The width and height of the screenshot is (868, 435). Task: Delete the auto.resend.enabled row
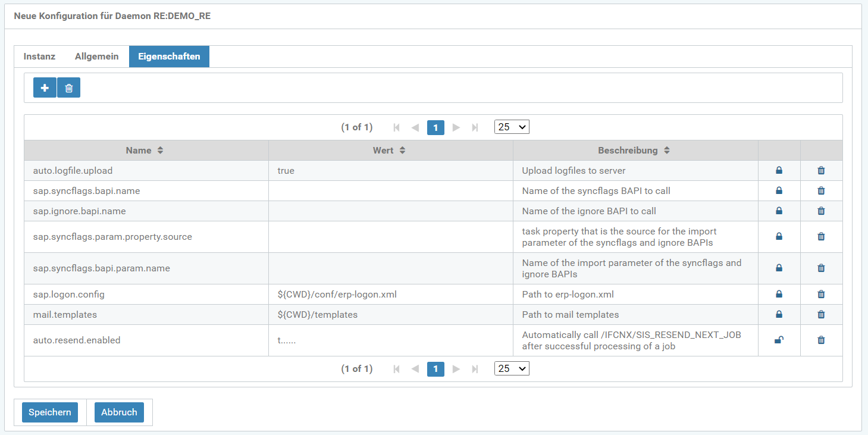(x=821, y=340)
